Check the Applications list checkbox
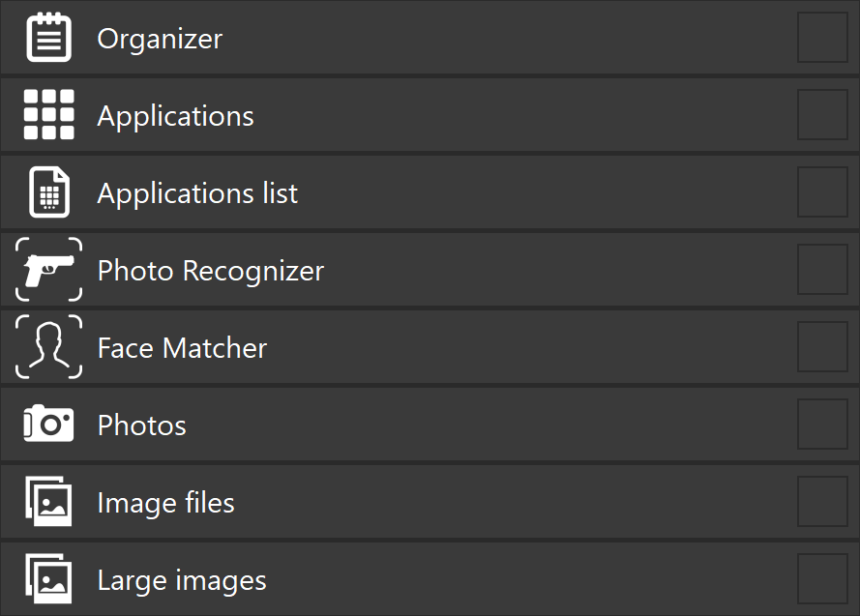Image resolution: width=860 pixels, height=616 pixels. tap(822, 192)
